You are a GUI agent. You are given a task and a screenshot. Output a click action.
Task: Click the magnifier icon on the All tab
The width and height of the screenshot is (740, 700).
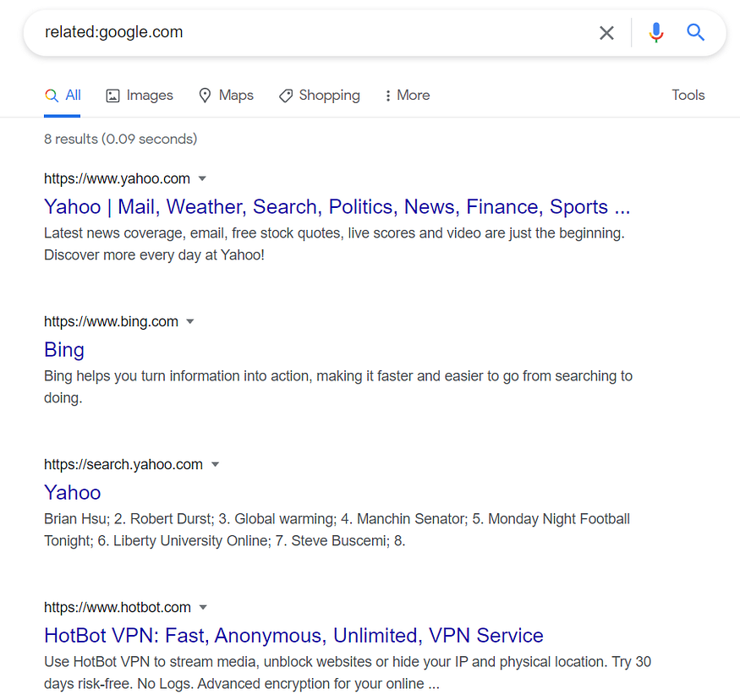tap(52, 96)
